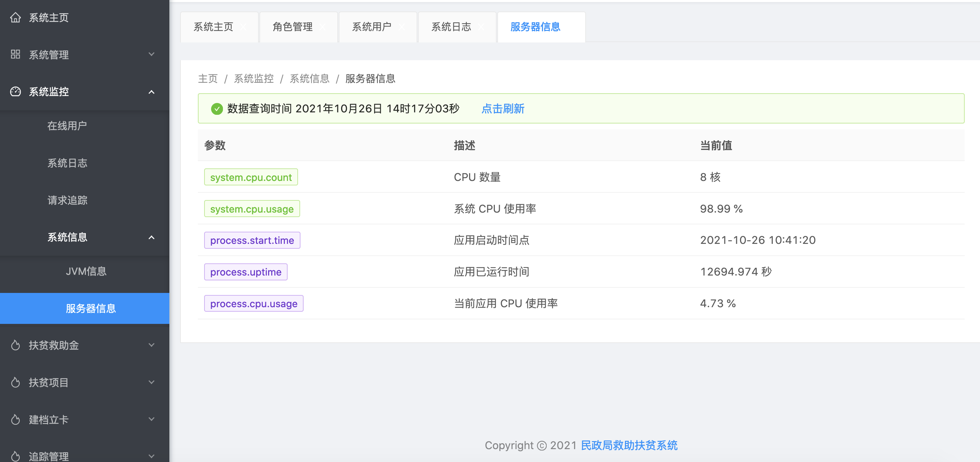Click the 参数 column header
980x462 pixels.
[215, 145]
